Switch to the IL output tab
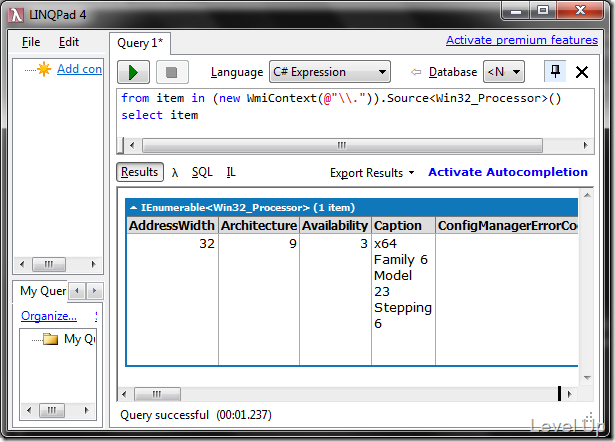This screenshot has width=615, height=442. [231, 172]
